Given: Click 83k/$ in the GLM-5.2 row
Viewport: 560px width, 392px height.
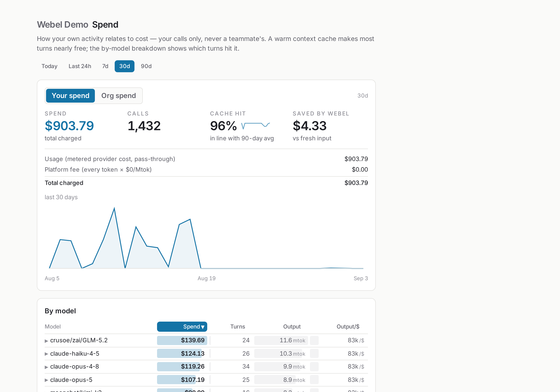Looking at the screenshot, I should pos(356,340).
